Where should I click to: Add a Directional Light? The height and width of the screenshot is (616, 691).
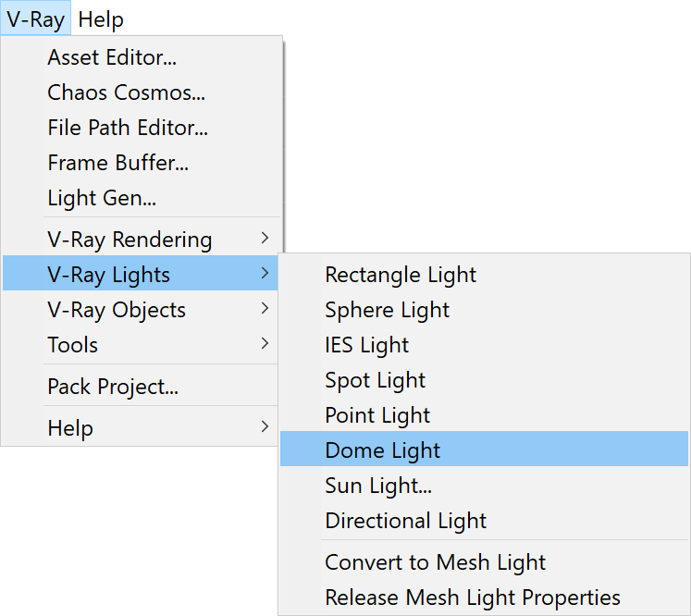point(484,521)
